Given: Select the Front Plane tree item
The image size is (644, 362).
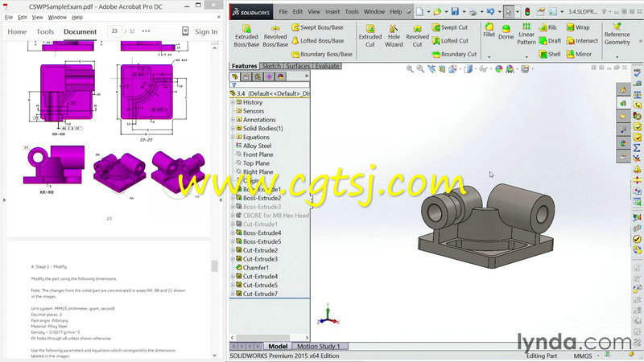Looking at the screenshot, I should click(x=254, y=154).
